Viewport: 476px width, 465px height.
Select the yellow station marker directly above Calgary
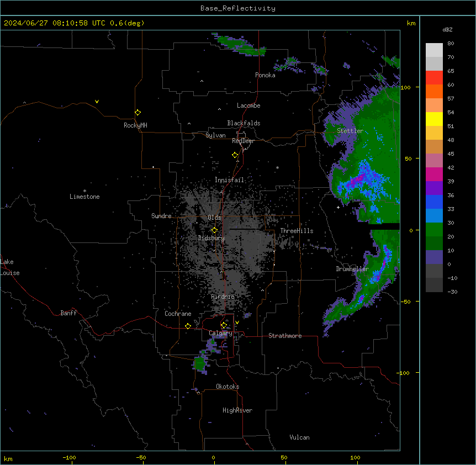224,325
